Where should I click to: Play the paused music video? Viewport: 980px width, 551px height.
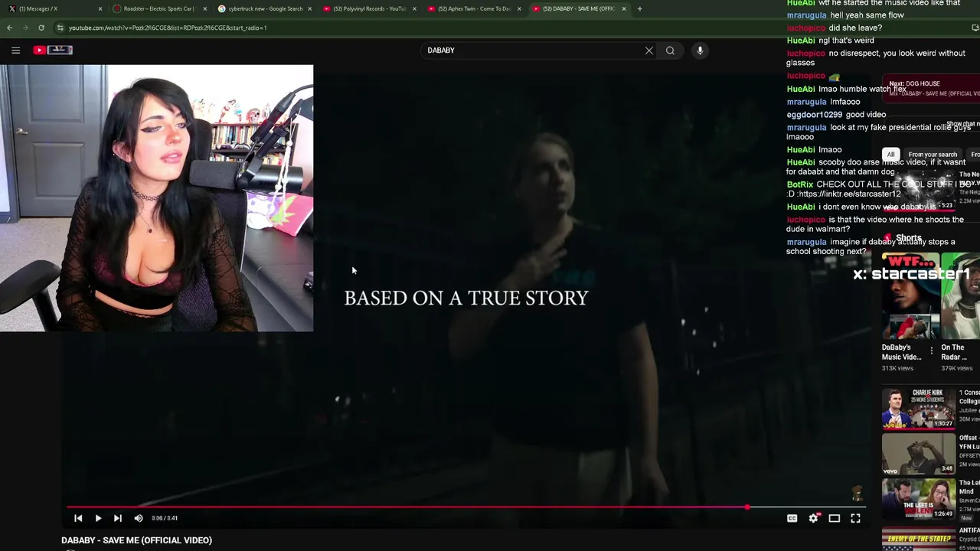pos(98,518)
